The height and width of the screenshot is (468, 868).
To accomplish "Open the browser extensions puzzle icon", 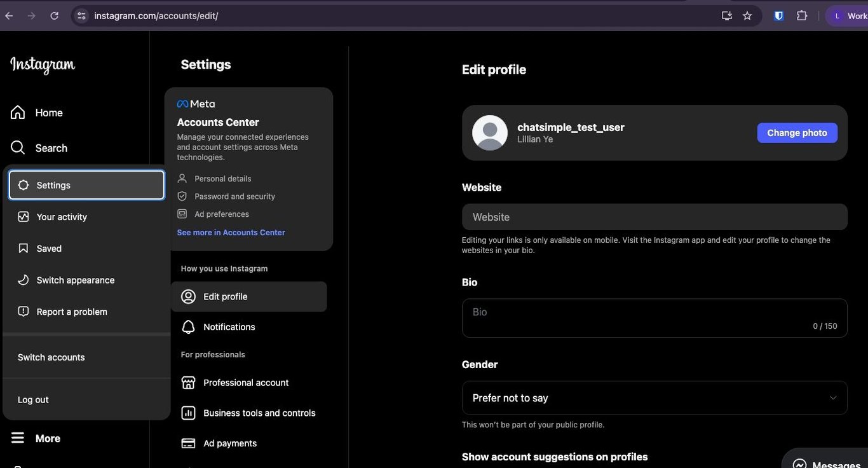I will click(802, 16).
